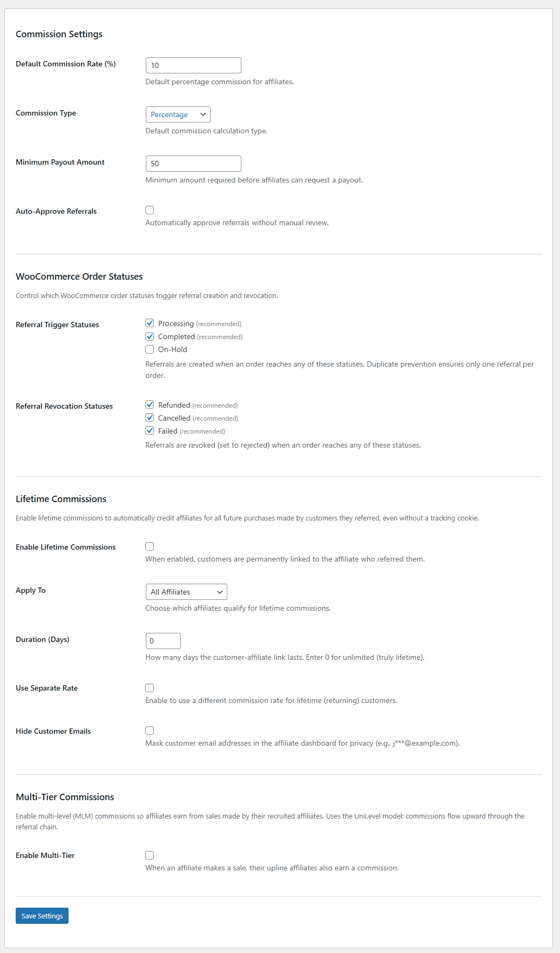560x953 pixels.
Task: Select the Minimum Payout Amount field
Action: coord(193,163)
